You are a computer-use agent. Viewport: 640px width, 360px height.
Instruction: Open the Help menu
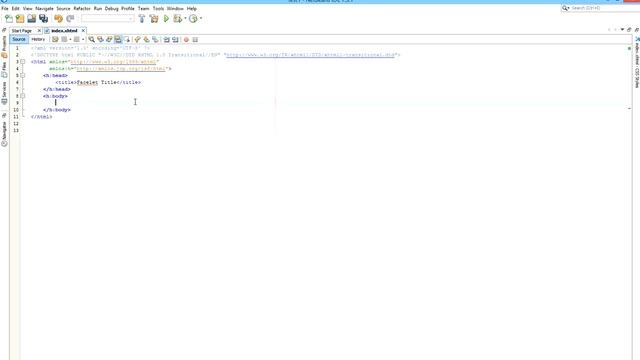[191, 8]
